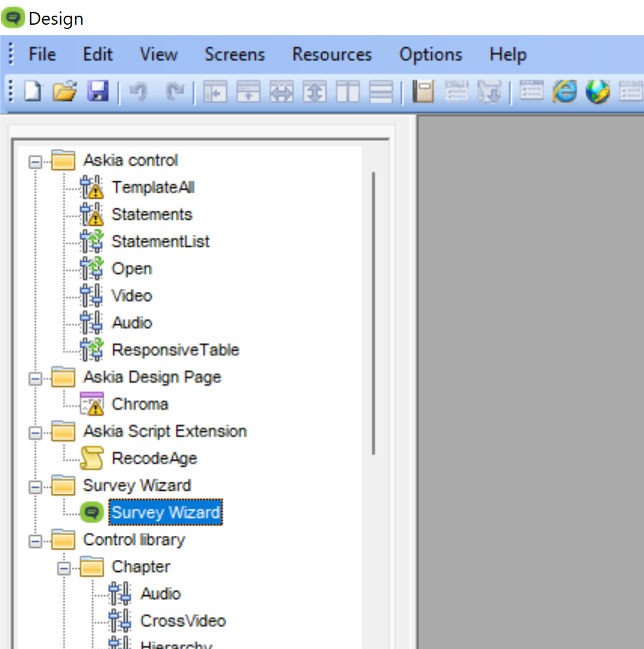Open the Options menu
Viewport: 644px width, 649px height.
(x=431, y=54)
